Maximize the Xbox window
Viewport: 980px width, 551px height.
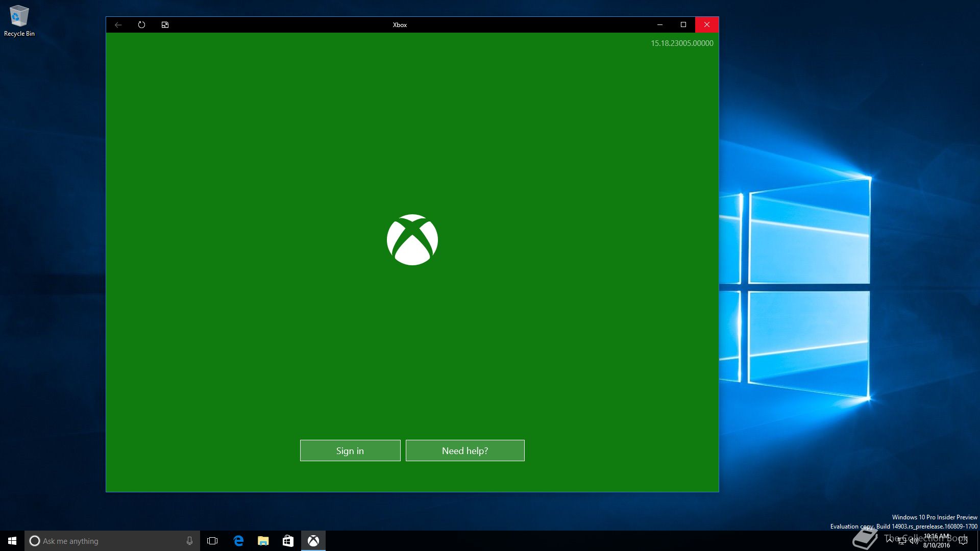(683, 24)
